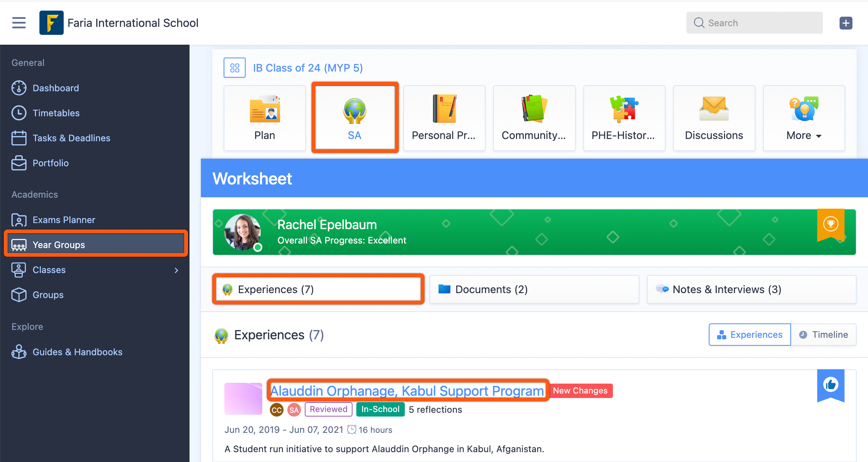Image resolution: width=868 pixels, height=462 pixels.
Task: Click the thumbs-up bookmark icon
Action: [x=830, y=385]
